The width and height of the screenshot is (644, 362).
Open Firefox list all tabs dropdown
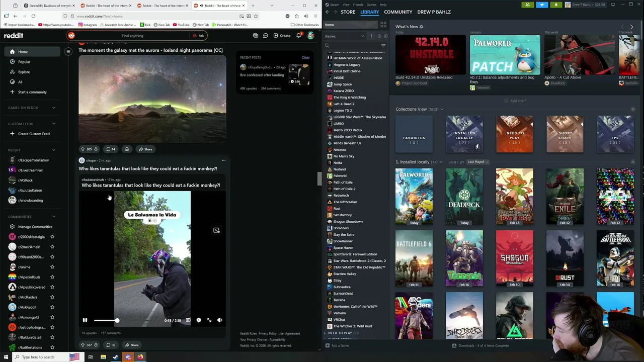pos(272,6)
